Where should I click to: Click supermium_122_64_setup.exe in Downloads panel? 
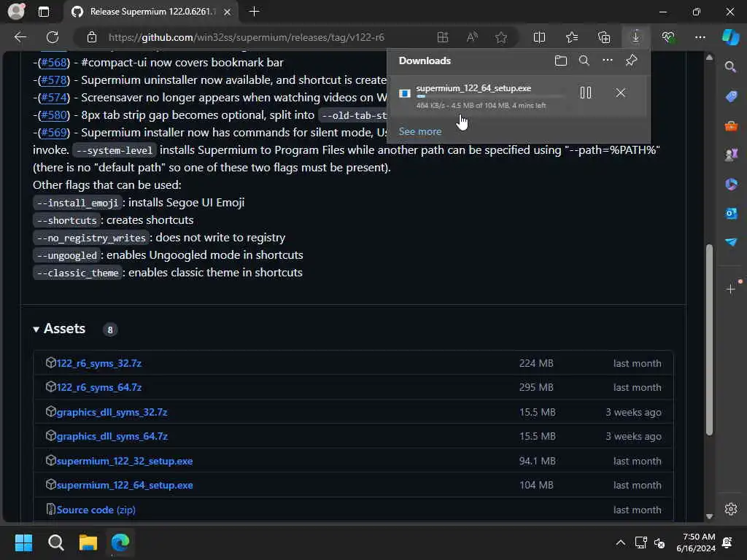pyautogui.click(x=473, y=88)
